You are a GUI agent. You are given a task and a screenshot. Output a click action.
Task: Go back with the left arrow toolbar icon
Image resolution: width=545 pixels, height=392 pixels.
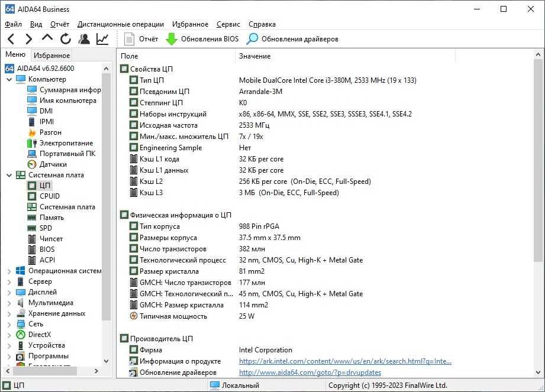11,39
